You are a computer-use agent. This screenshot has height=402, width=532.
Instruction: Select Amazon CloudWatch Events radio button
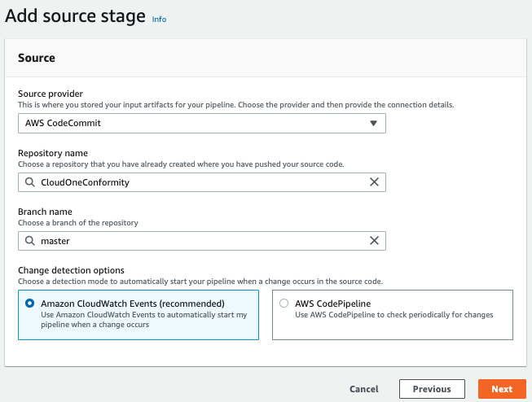(30, 303)
